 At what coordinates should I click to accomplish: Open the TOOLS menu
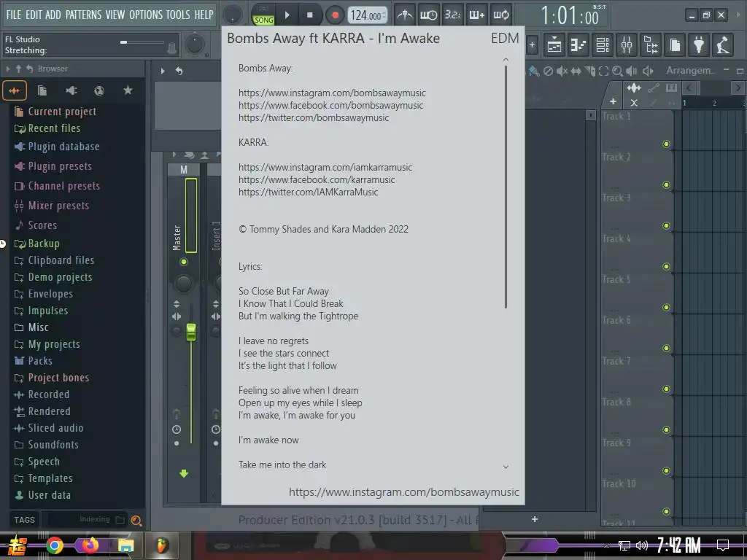178,15
